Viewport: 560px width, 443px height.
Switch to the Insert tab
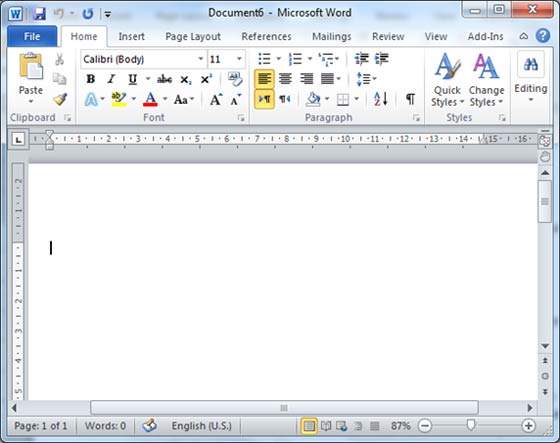tap(131, 36)
